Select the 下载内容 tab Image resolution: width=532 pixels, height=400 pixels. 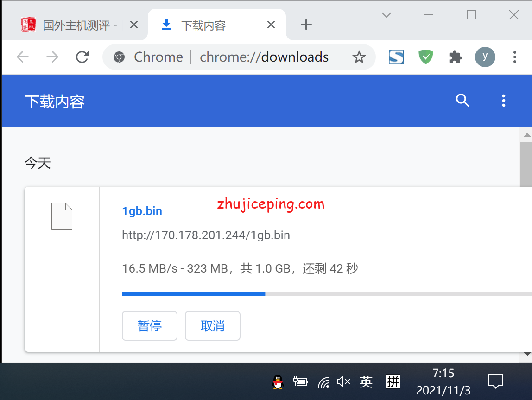[217, 25]
